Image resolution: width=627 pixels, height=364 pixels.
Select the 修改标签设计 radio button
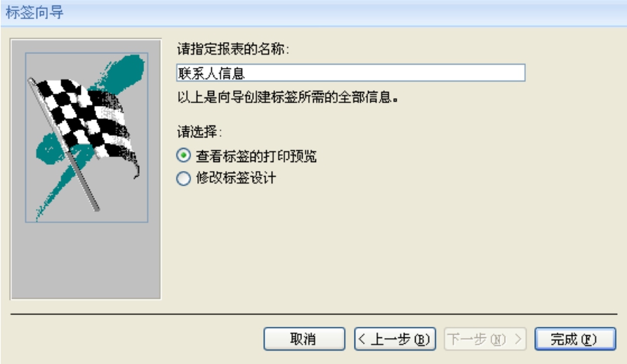tap(183, 178)
